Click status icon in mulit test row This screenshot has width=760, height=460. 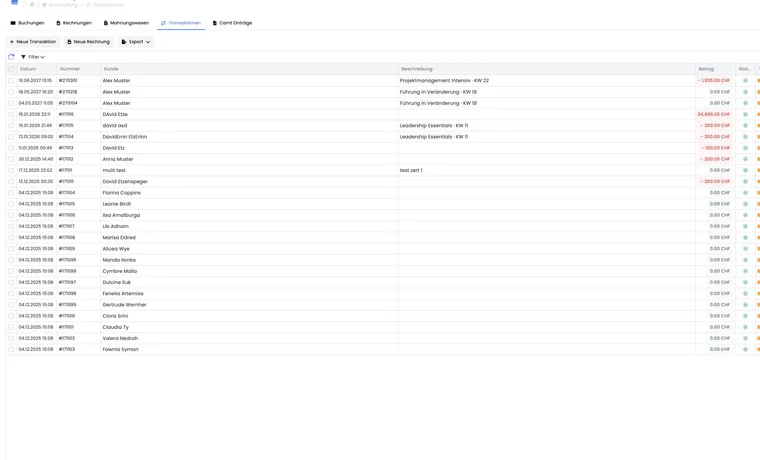(745, 170)
